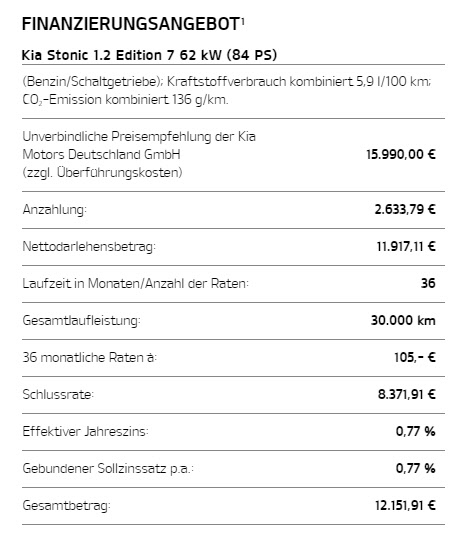
Task: Click the 36 monatliche Raten label
Action: coord(90,357)
